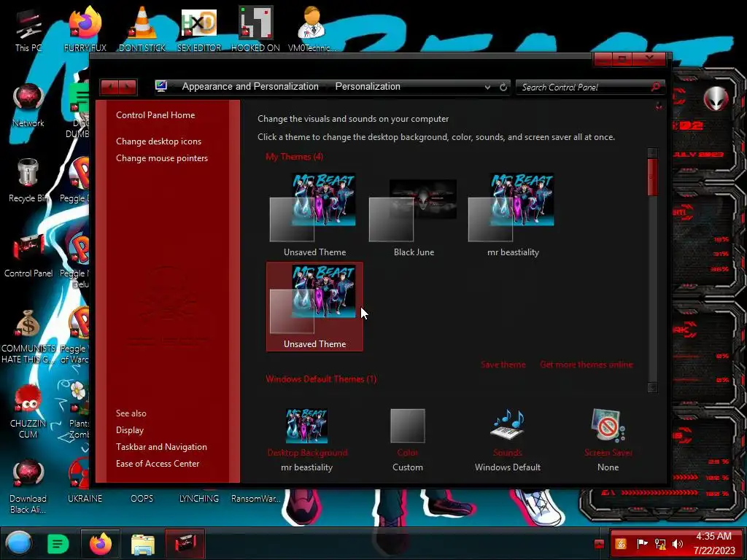Open Display link under See also
The height and width of the screenshot is (560, 747).
pos(130,430)
